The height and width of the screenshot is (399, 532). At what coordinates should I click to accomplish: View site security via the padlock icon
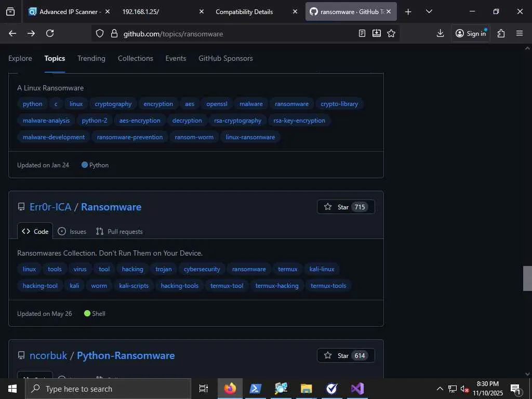coord(114,34)
